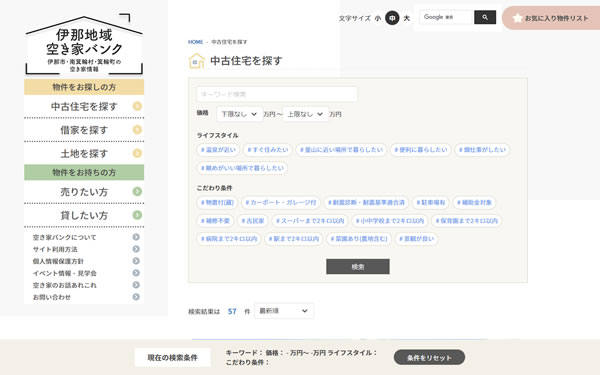Toggle the #眺めがいい場所で暮らしたい tag

pos(242,168)
